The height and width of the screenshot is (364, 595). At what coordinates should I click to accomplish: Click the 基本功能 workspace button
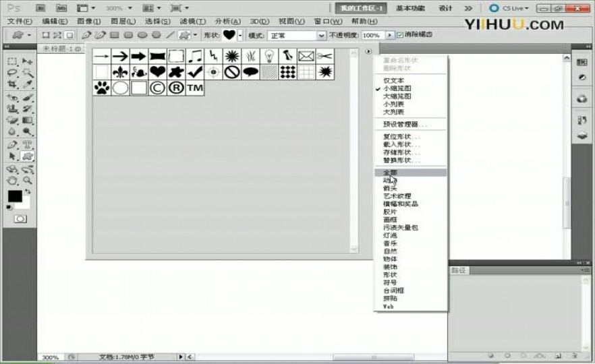point(411,8)
